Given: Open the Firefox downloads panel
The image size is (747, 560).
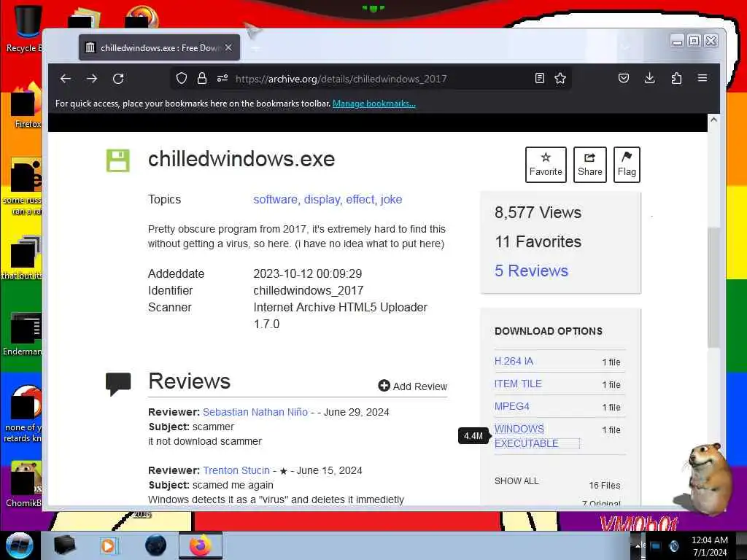Looking at the screenshot, I should click(650, 79).
